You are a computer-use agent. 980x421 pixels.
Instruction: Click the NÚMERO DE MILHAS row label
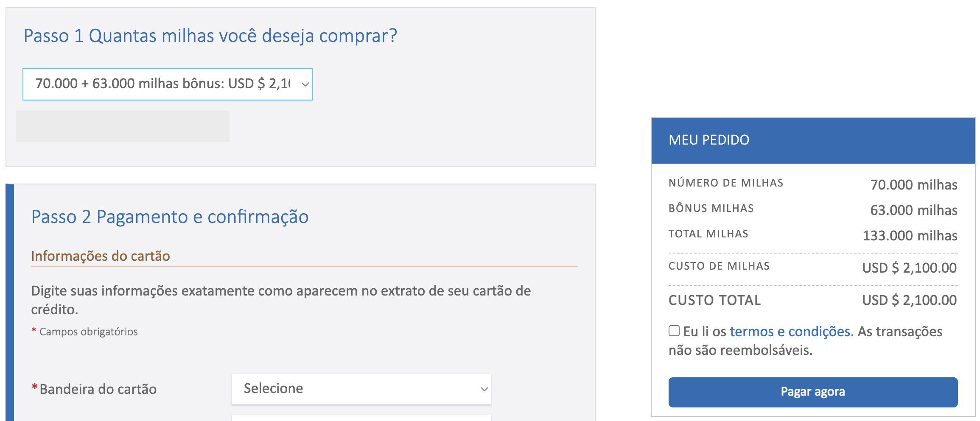726,183
